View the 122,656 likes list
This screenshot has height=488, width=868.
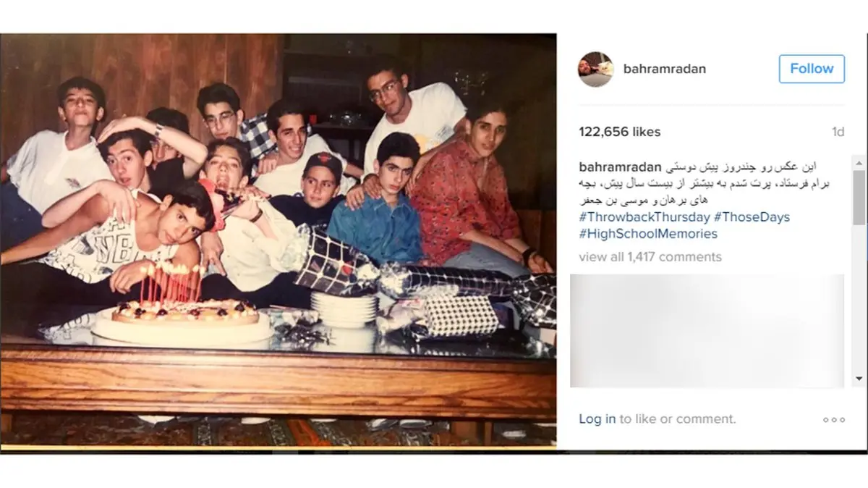point(620,132)
